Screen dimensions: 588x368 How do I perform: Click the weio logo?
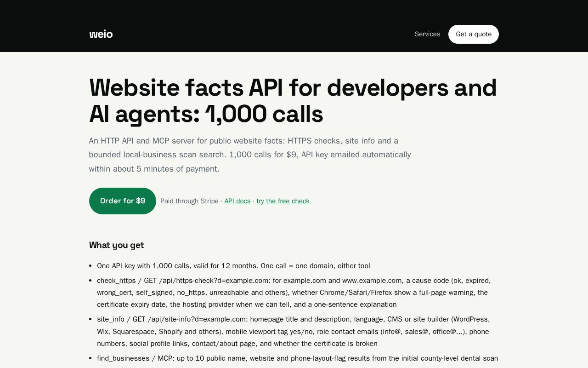click(x=101, y=34)
